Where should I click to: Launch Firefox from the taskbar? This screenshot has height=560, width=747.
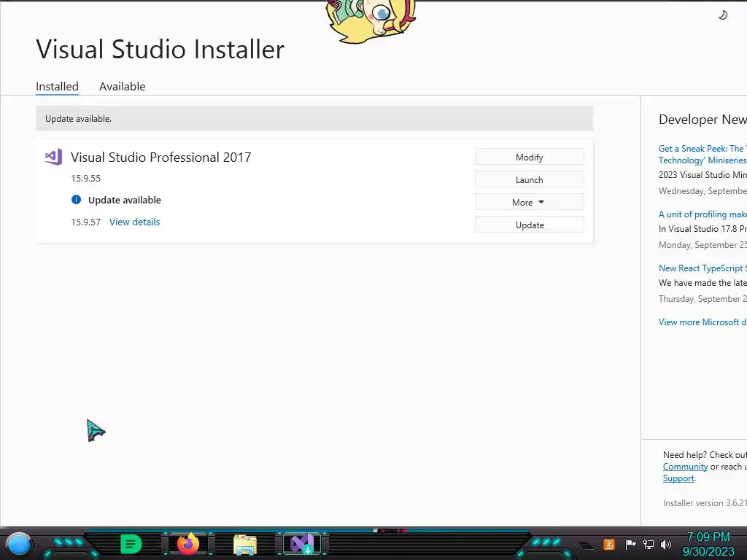click(x=188, y=544)
